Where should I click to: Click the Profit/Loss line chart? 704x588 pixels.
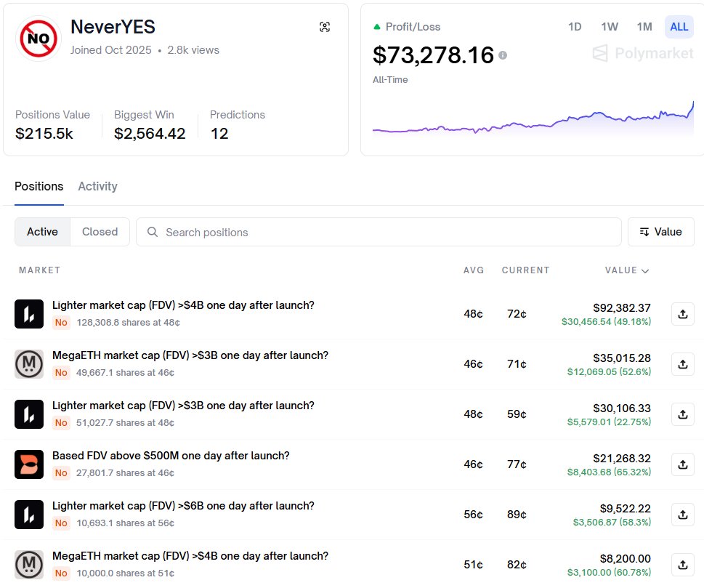pos(533,121)
